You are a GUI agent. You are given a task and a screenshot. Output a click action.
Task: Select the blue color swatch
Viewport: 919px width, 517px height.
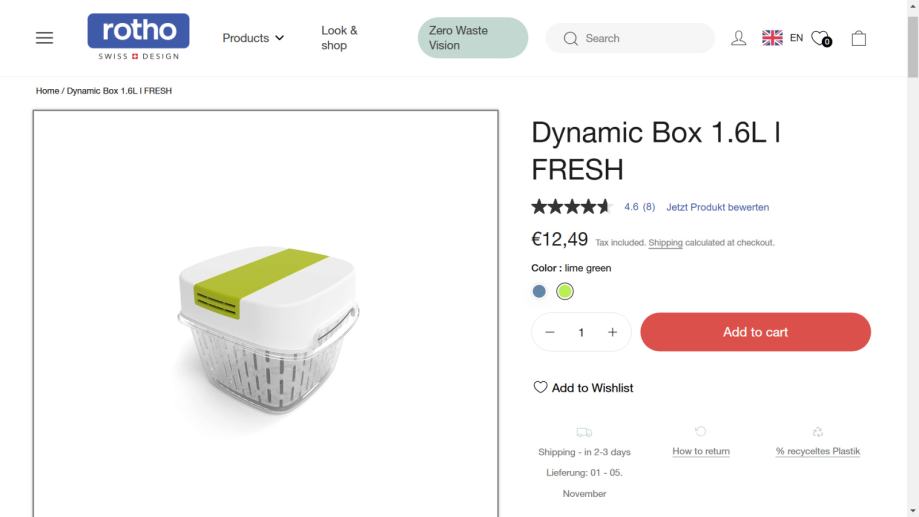click(x=539, y=292)
